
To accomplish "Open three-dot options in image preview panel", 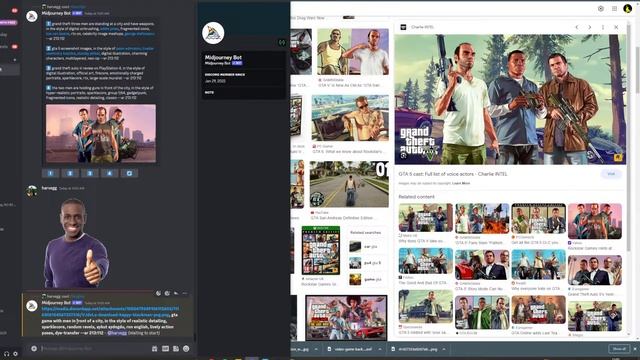I will (x=603, y=27).
